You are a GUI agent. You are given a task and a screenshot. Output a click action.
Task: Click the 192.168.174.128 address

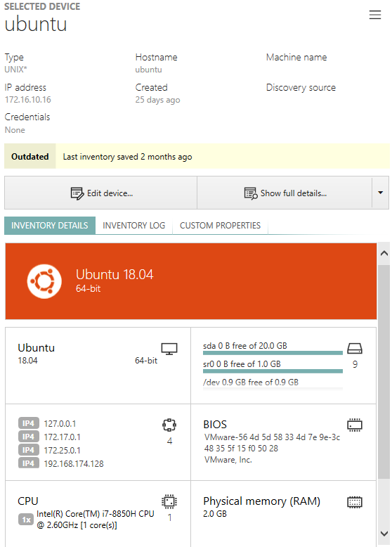(74, 463)
